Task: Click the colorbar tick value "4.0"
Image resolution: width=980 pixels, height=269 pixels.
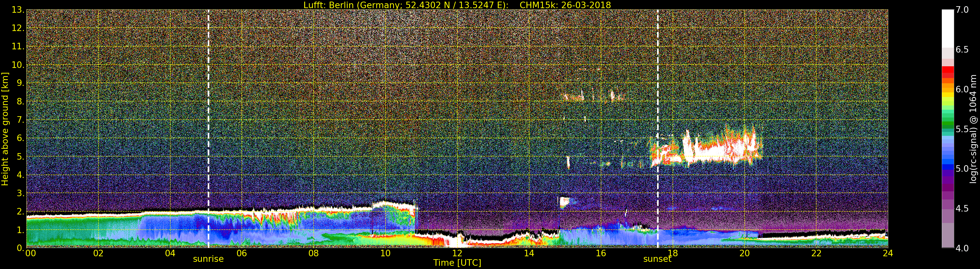Action: pos(962,248)
